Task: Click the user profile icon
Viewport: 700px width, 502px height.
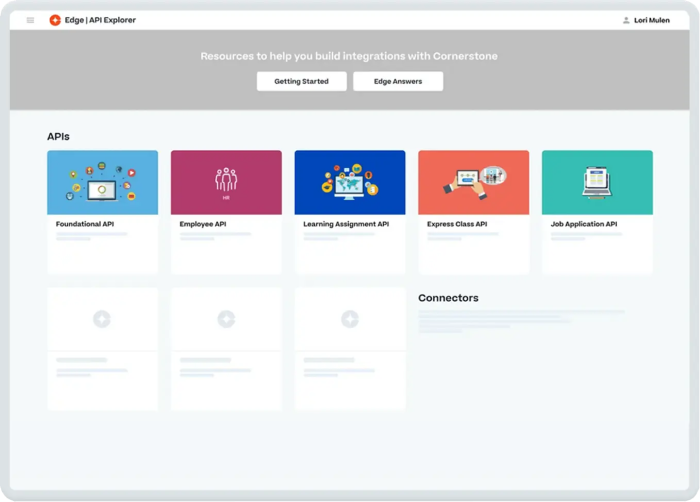Action: point(626,20)
